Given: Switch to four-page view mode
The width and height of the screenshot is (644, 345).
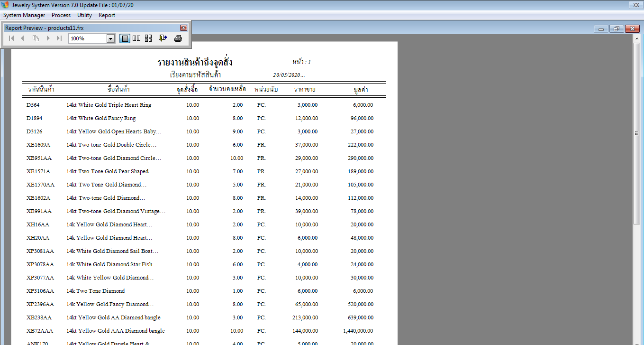Looking at the screenshot, I should (148, 38).
